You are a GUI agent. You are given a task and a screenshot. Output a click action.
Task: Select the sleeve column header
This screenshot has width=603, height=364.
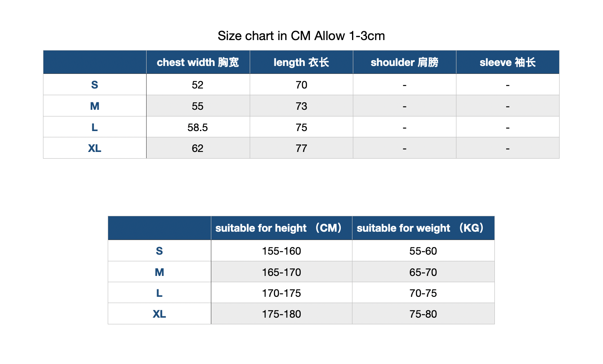(x=507, y=62)
